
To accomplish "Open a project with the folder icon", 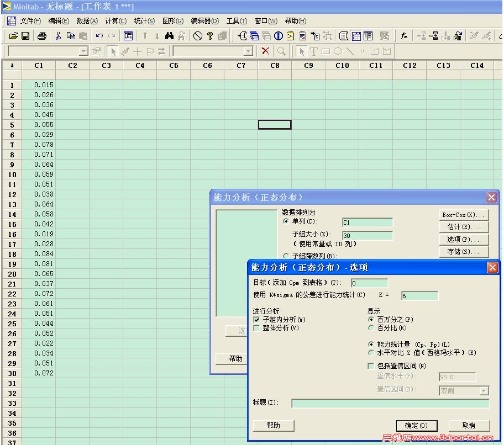I will 14,35.
